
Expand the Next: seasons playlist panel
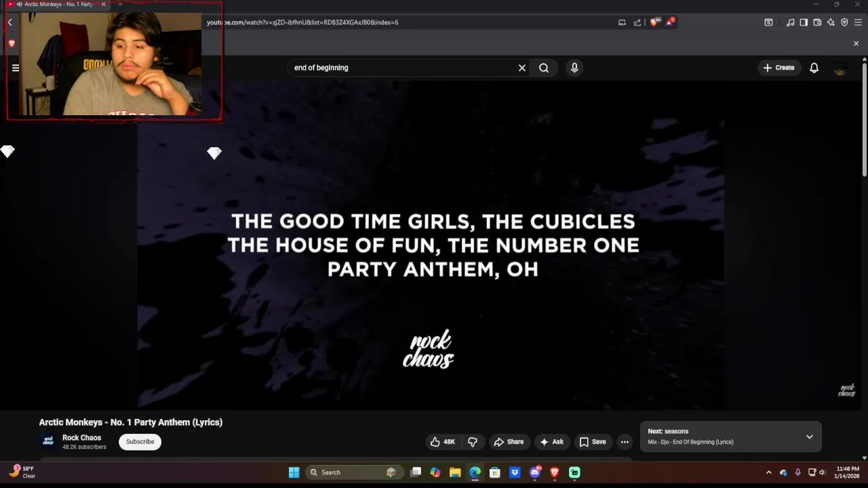point(809,436)
